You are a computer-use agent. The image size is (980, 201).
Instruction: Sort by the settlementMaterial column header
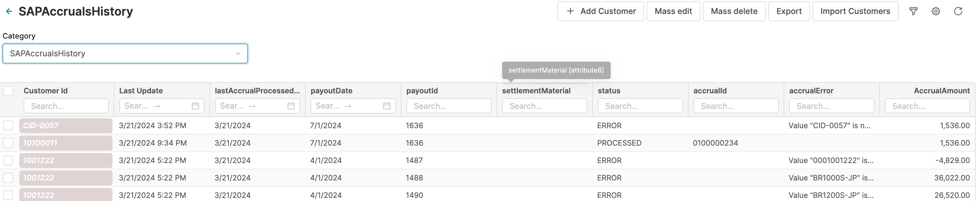[536, 91]
